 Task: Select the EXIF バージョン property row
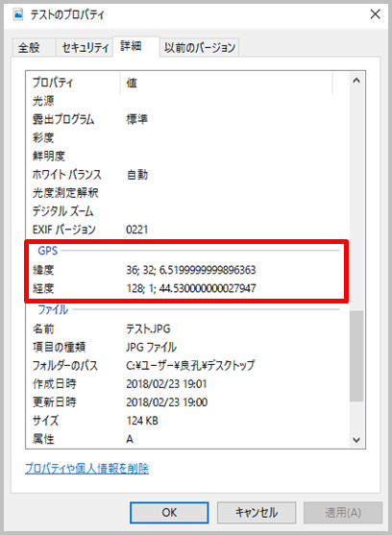pyautogui.click(x=187, y=230)
